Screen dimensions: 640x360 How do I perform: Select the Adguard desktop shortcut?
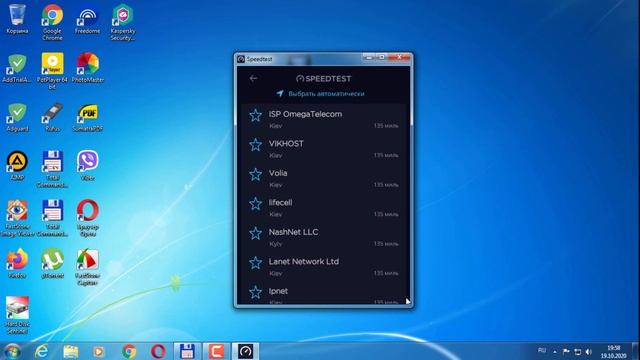[17, 117]
